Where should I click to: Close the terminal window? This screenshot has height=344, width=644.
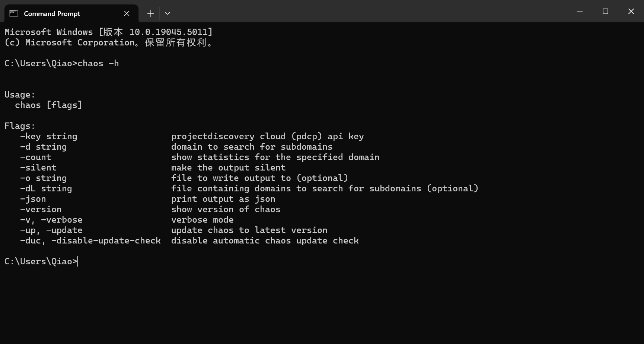coord(631,12)
